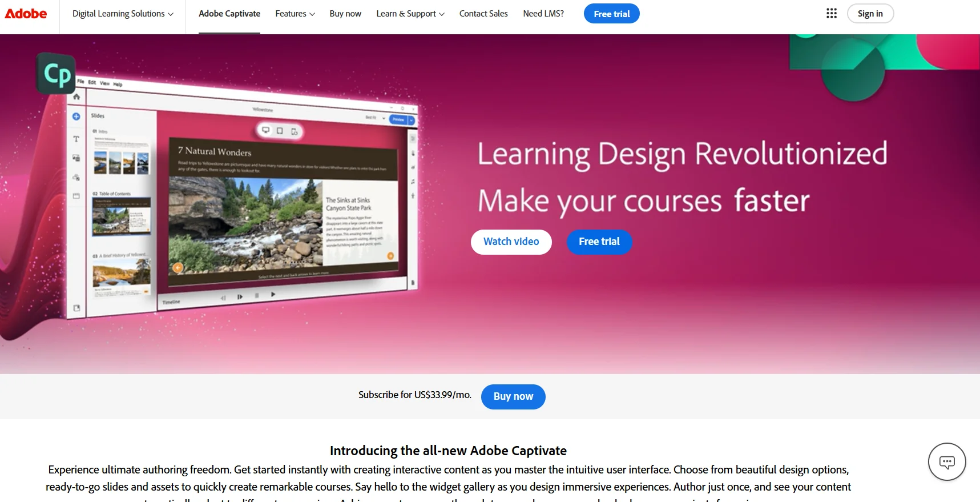
Task: Click the Captivate Cp logo icon
Action: point(57,74)
